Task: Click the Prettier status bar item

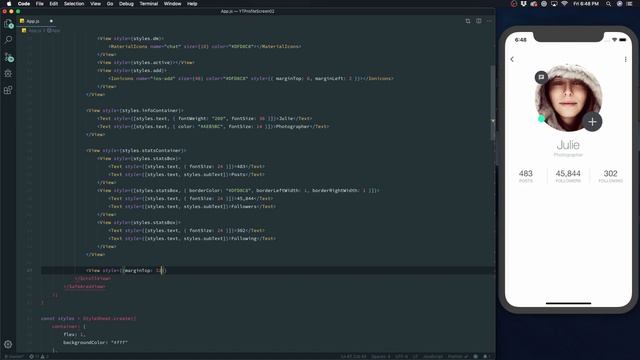Action: 458,356
